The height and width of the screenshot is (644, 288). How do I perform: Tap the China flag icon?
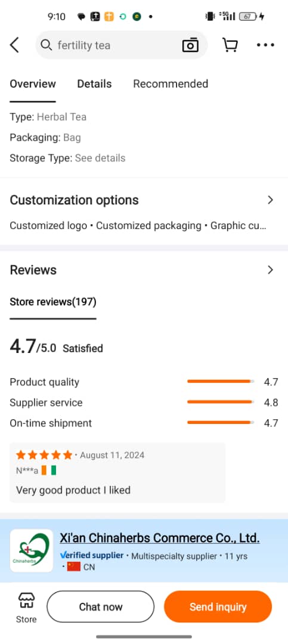73,567
